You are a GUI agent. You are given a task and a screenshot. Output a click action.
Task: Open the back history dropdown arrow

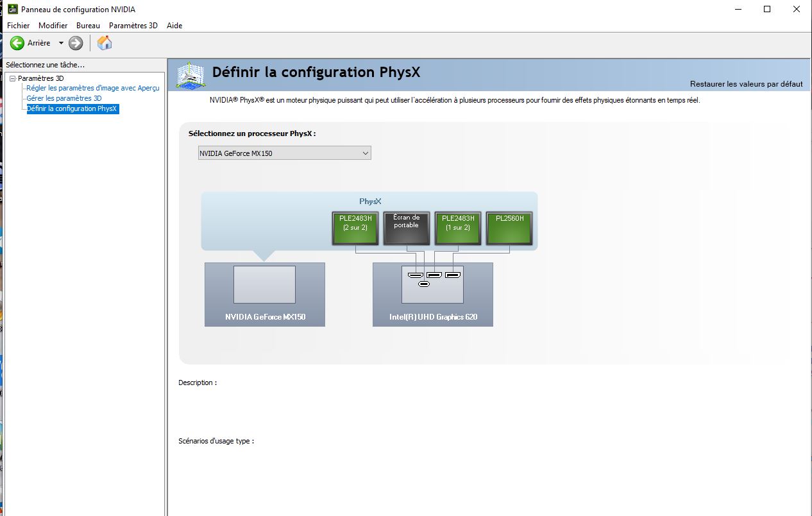tap(62, 43)
